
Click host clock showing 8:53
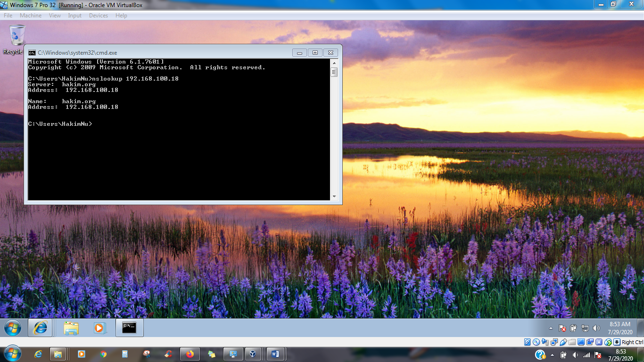620,354
